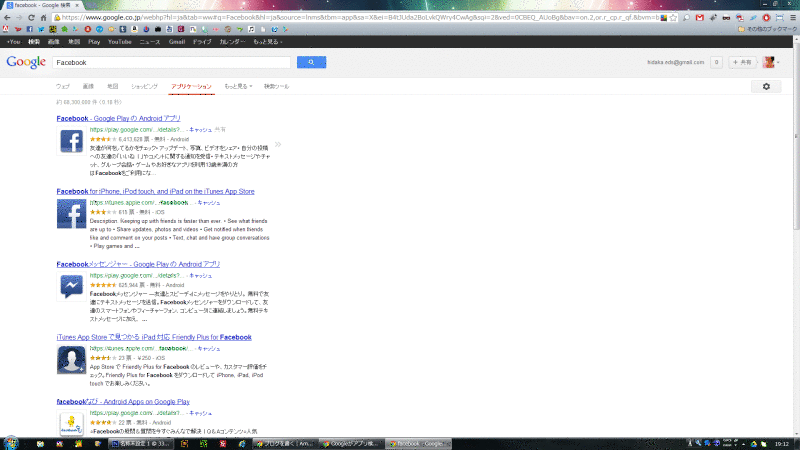Open the Photoshop '名称未設定 1' taskbar item

coord(141,444)
